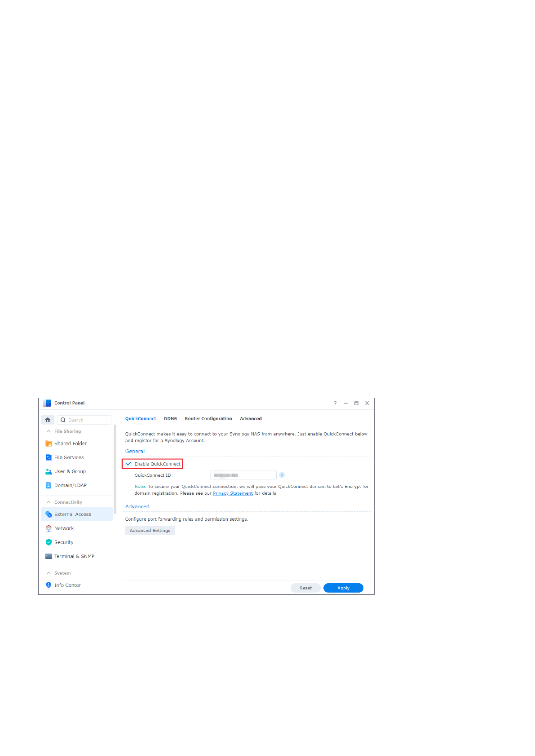Open File Services from the sidebar icon

point(49,457)
